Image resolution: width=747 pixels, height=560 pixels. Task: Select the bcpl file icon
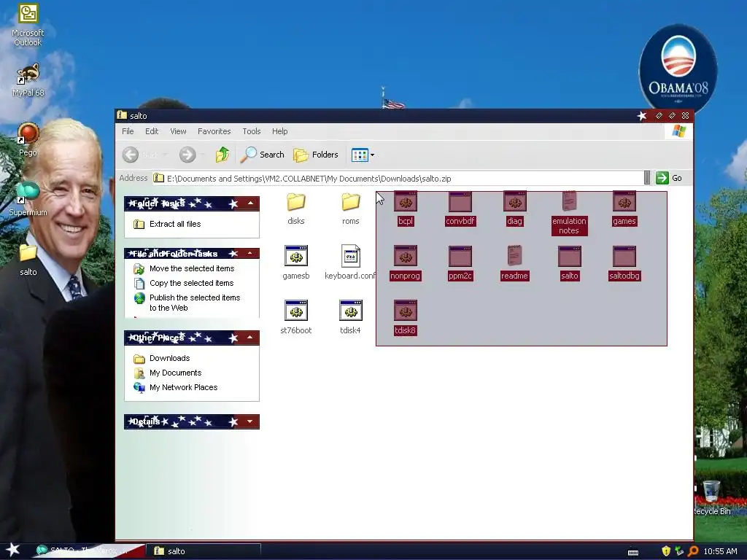pyautogui.click(x=406, y=202)
